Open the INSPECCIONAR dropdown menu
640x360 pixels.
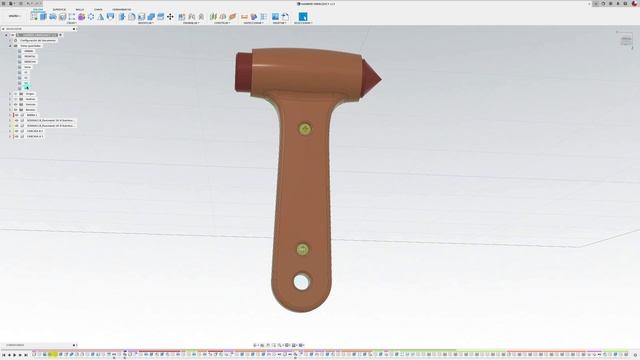[x=253, y=23]
